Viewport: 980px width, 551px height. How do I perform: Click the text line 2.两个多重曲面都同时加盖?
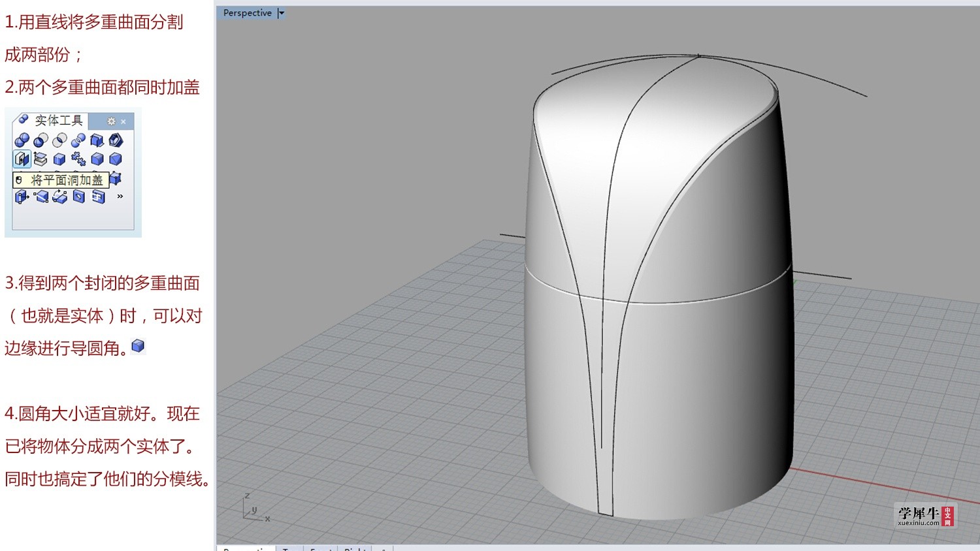point(102,87)
